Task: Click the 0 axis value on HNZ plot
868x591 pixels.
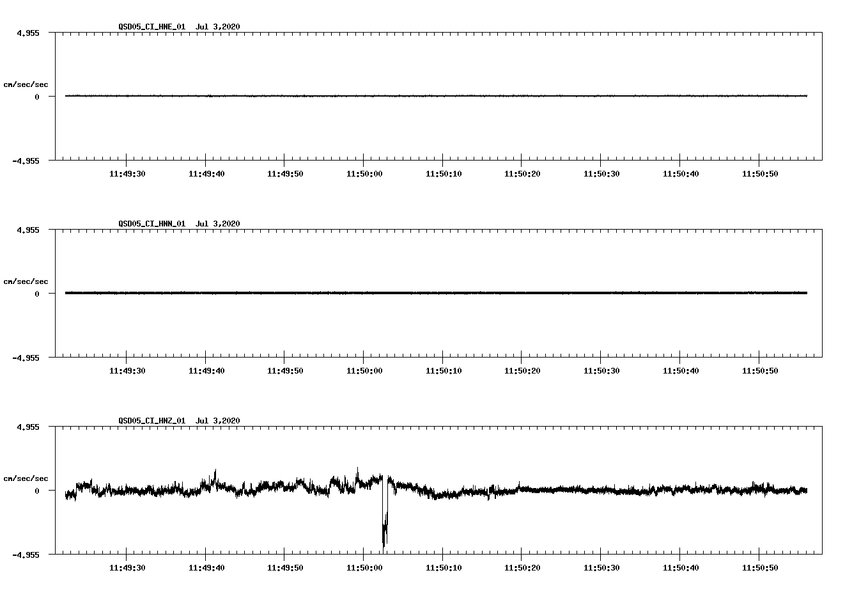Action: coord(37,491)
